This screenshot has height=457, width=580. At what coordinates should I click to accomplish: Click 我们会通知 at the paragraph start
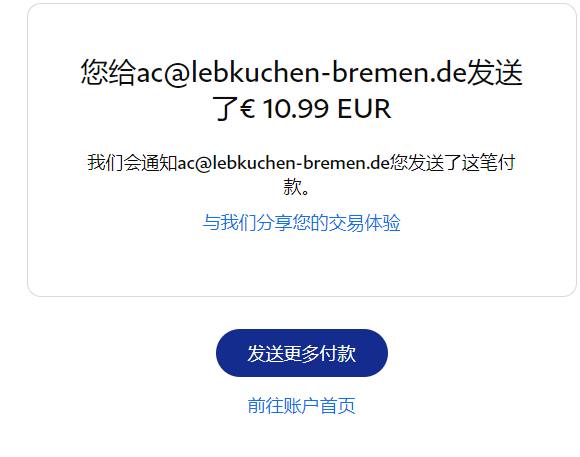[x=132, y=163]
